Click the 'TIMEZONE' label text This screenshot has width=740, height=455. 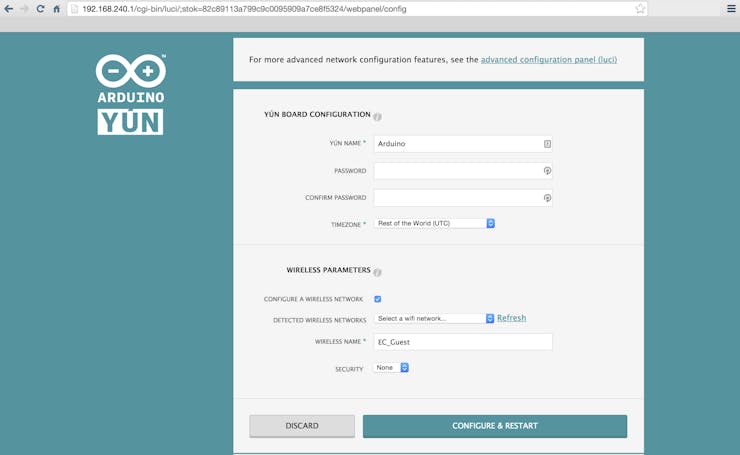pos(348,225)
